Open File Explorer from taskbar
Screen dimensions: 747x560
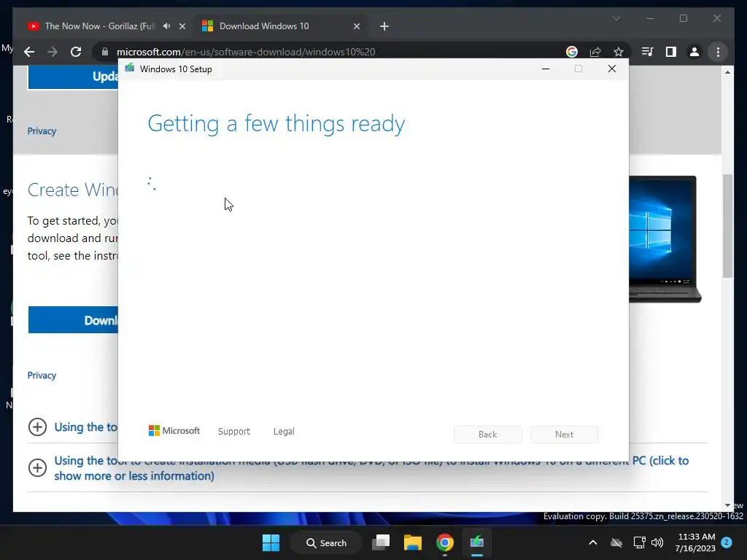(x=413, y=542)
